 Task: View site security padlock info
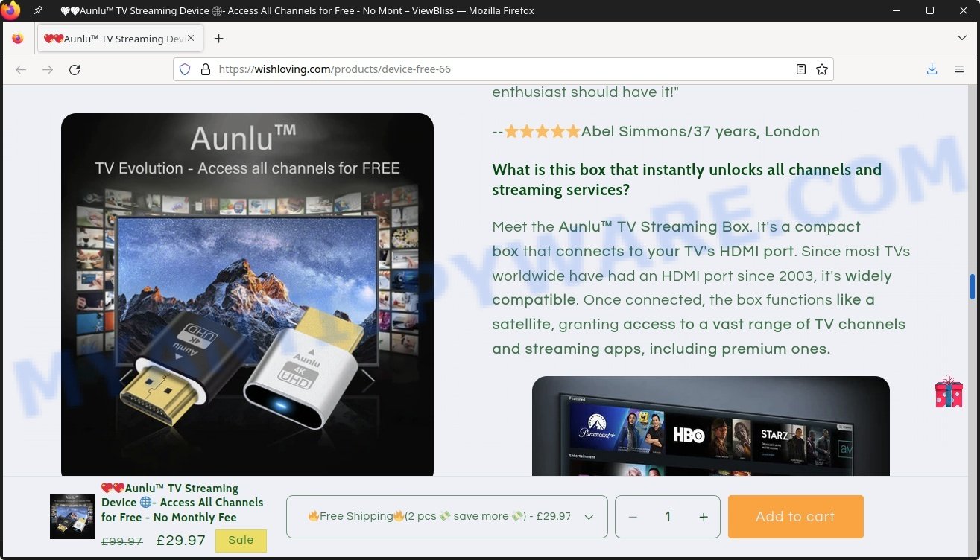click(206, 69)
